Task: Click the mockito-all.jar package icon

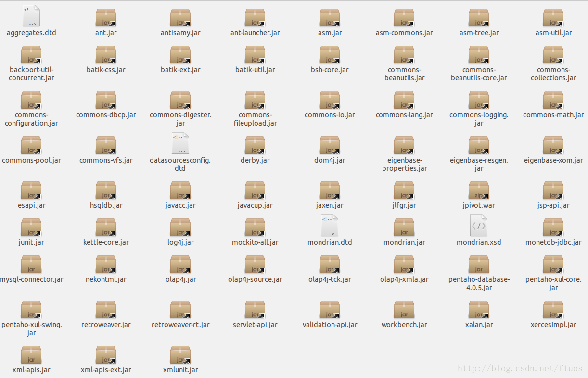Action: (255, 227)
